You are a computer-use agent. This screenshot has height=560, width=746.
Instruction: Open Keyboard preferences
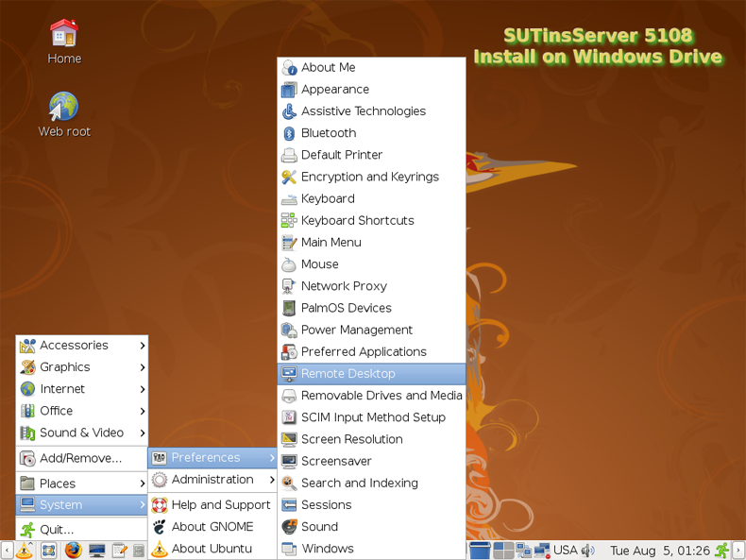(371, 199)
